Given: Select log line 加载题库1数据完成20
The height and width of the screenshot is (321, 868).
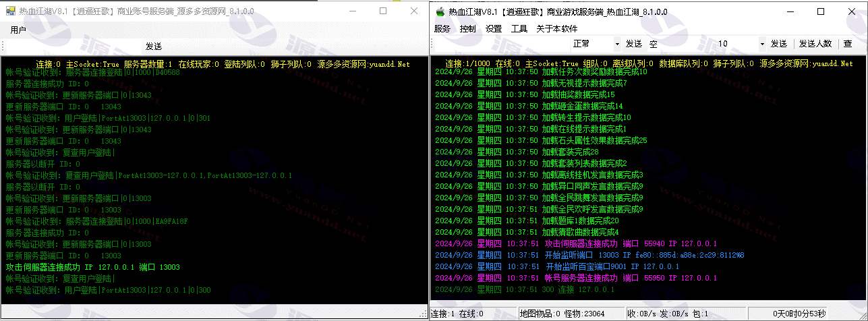Looking at the screenshot, I should point(527,221).
